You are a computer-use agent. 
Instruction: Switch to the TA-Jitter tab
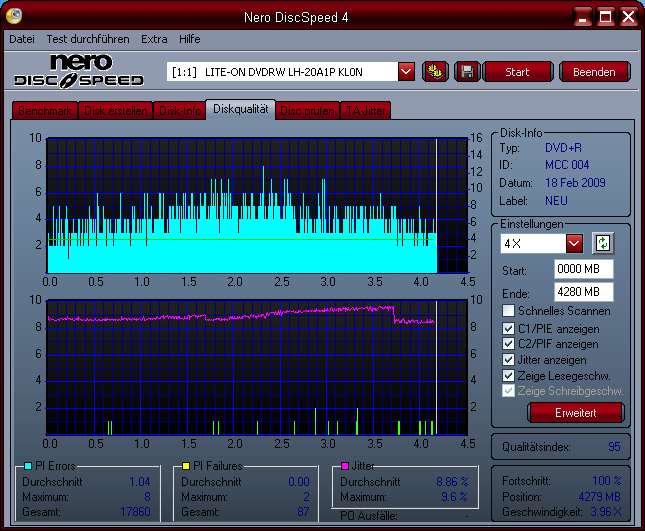tap(366, 111)
